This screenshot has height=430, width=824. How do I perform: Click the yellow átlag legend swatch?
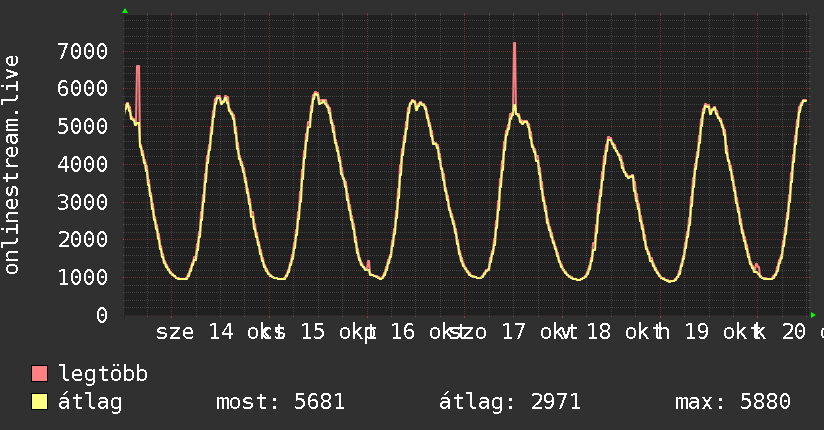(x=40, y=402)
